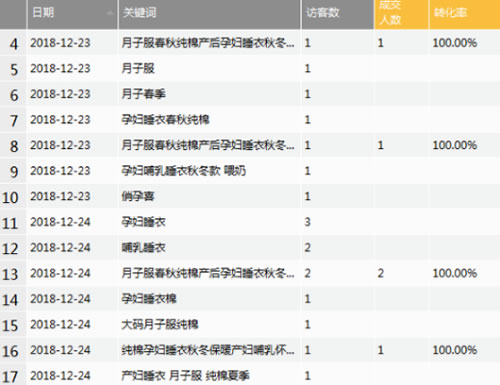Click the 100.00% conversion rate in row 16
This screenshot has width=500, height=385.
point(455,350)
